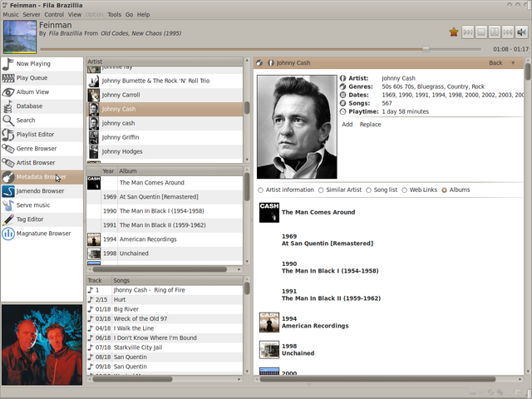Open the dropdown arrow next to Back

coord(513,63)
